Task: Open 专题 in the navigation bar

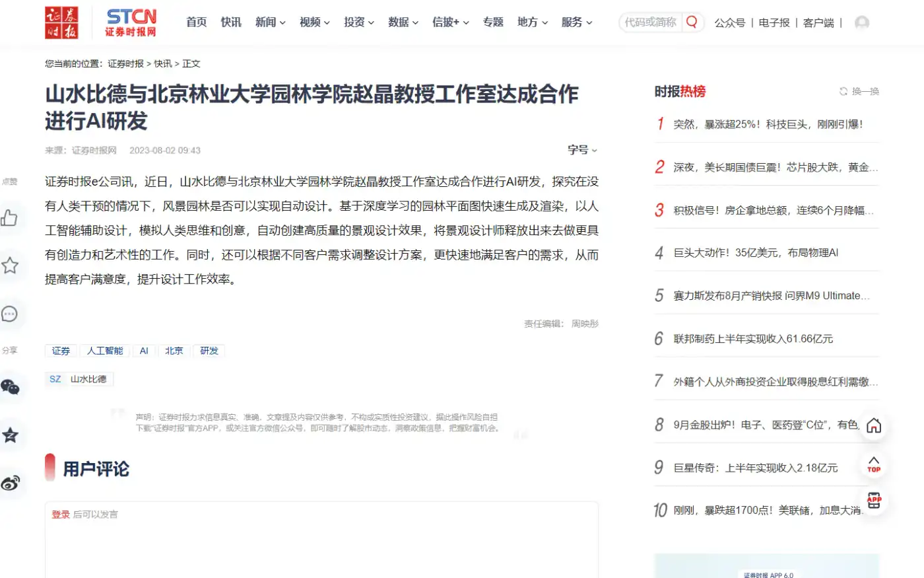Action: click(493, 22)
